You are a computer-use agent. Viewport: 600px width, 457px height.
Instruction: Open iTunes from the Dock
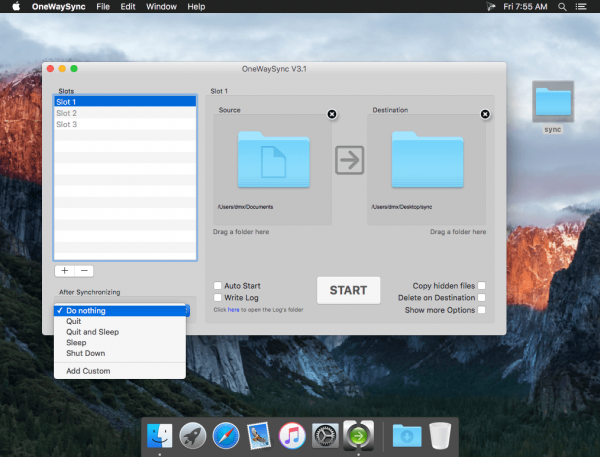tap(292, 436)
